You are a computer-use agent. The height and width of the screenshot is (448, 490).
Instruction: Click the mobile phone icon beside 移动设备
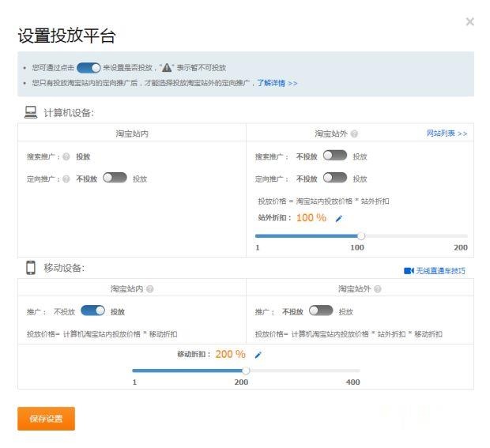[x=31, y=268]
